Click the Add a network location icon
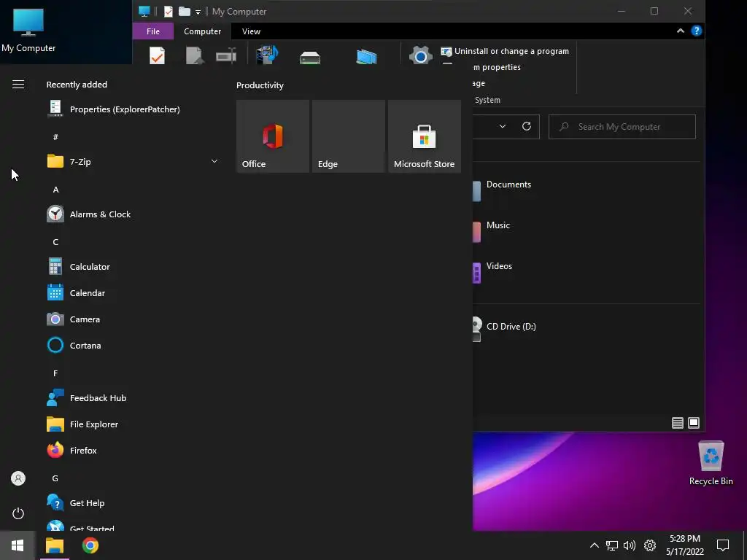The image size is (747, 560). (366, 57)
